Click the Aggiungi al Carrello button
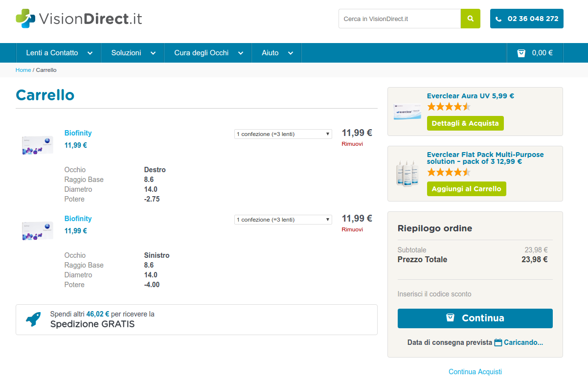The width and height of the screenshot is (588, 384). (467, 189)
